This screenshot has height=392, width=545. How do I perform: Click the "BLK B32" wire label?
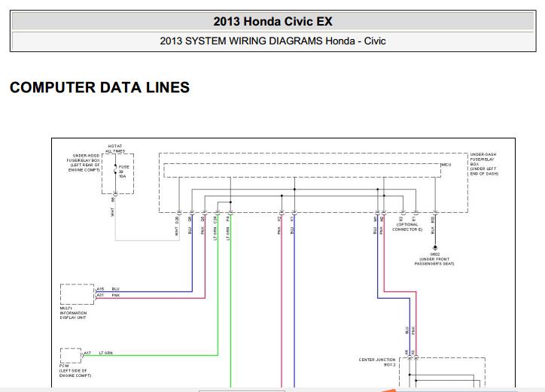433,225
